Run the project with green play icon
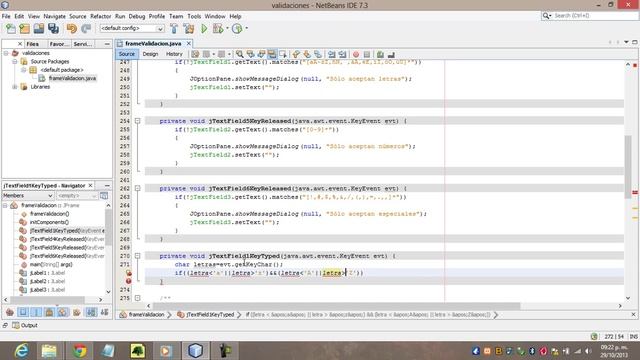 [x=204, y=29]
